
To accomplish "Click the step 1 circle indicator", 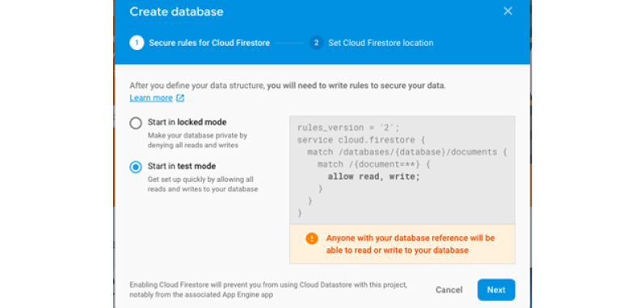I will tap(137, 43).
